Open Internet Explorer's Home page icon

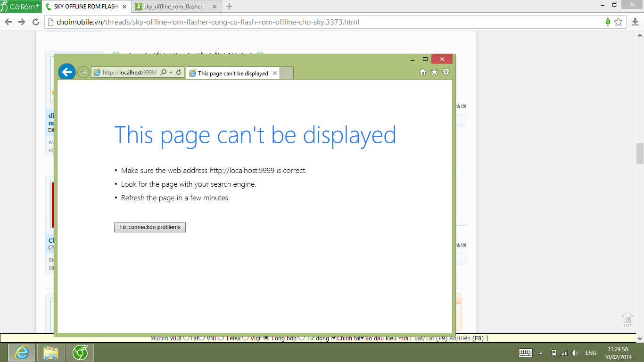coord(423,72)
